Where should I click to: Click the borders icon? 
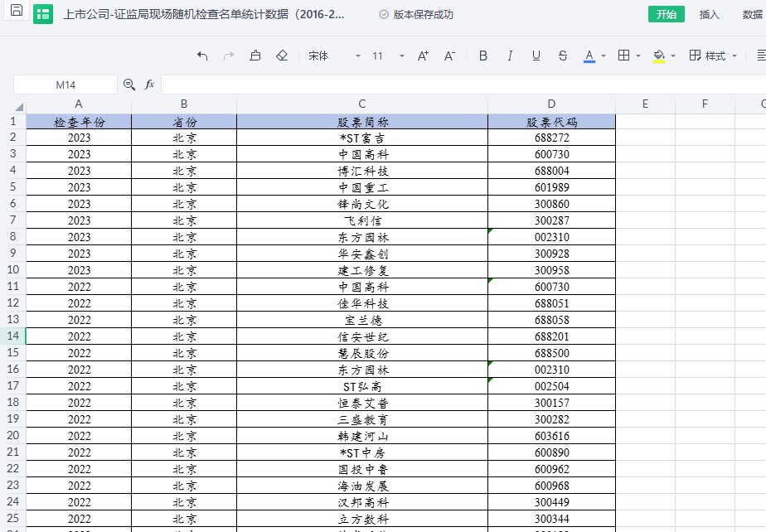[x=624, y=56]
